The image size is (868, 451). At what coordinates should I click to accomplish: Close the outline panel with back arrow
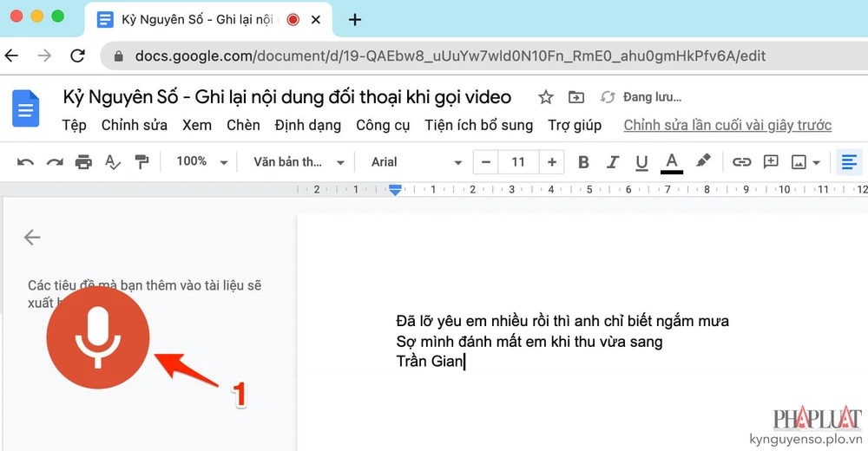(x=32, y=238)
